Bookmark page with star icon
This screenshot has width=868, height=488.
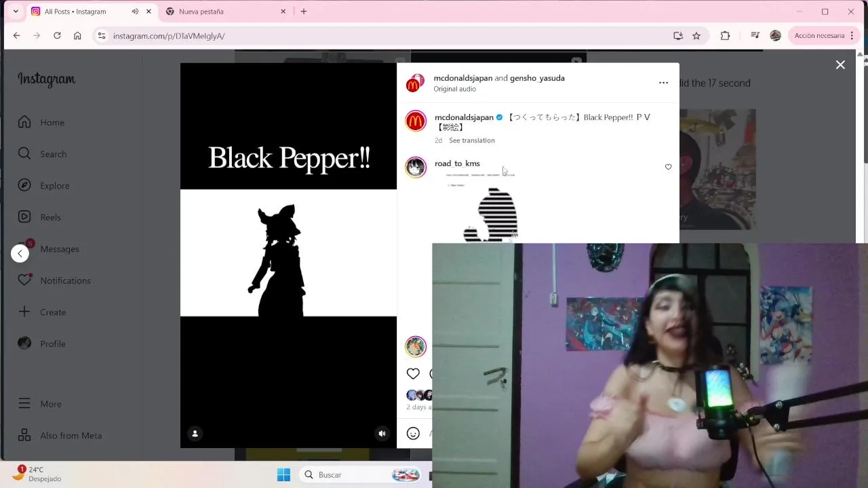tap(696, 36)
